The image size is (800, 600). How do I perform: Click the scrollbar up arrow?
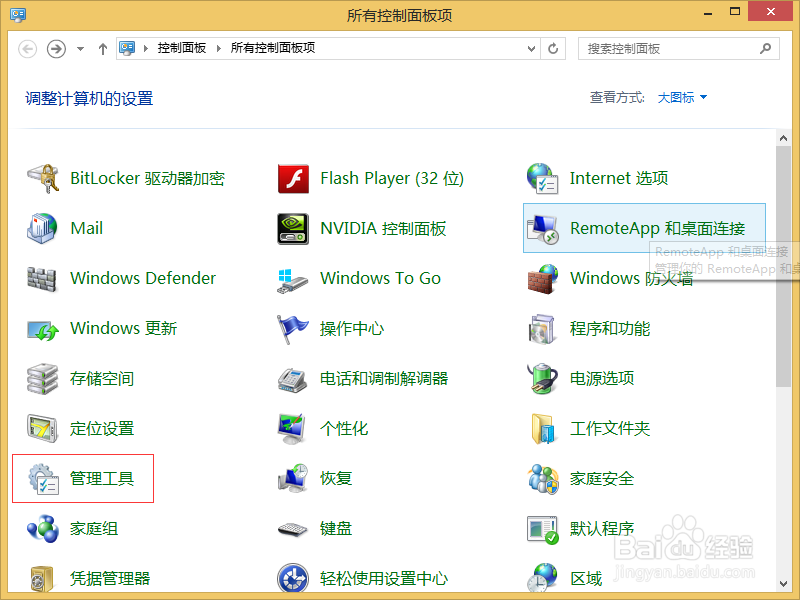pyautogui.click(x=783, y=138)
